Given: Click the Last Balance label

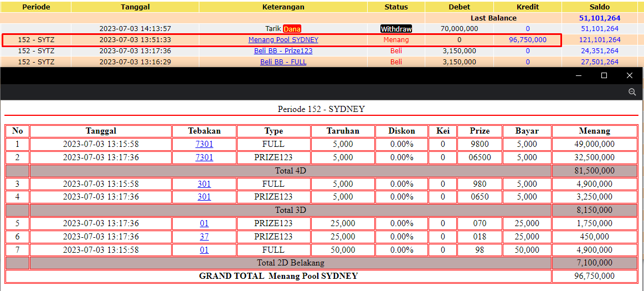Looking at the screenshot, I should pos(493,18).
